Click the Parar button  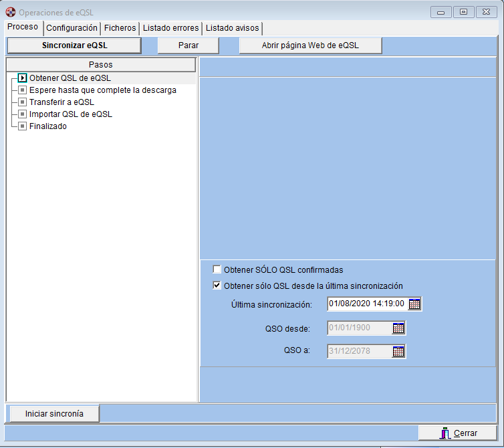(x=188, y=45)
